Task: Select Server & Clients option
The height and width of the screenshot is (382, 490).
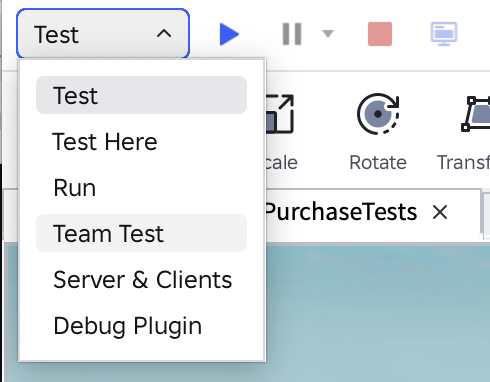Action: pyautogui.click(x=141, y=280)
